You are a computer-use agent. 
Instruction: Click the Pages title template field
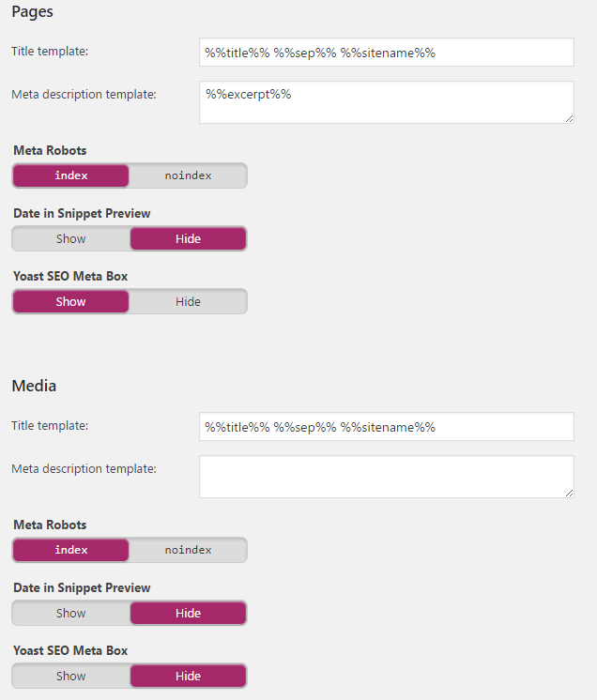(386, 53)
